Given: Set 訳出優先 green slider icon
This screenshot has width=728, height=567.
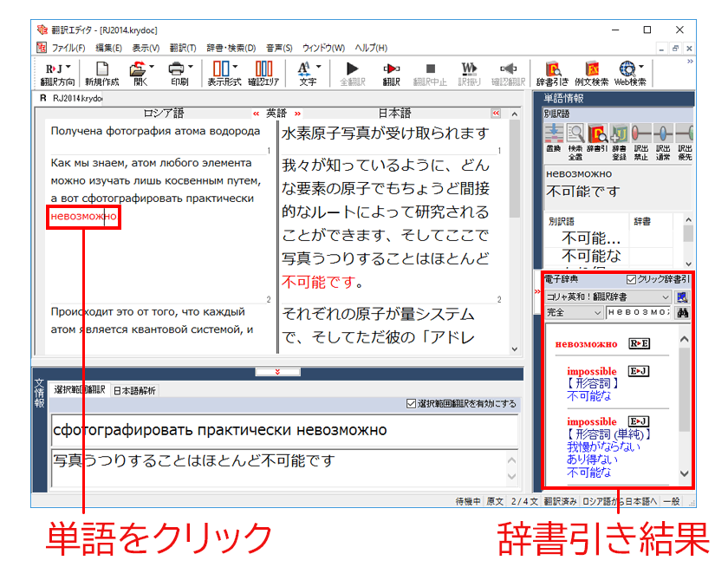Looking at the screenshot, I should (685, 134).
